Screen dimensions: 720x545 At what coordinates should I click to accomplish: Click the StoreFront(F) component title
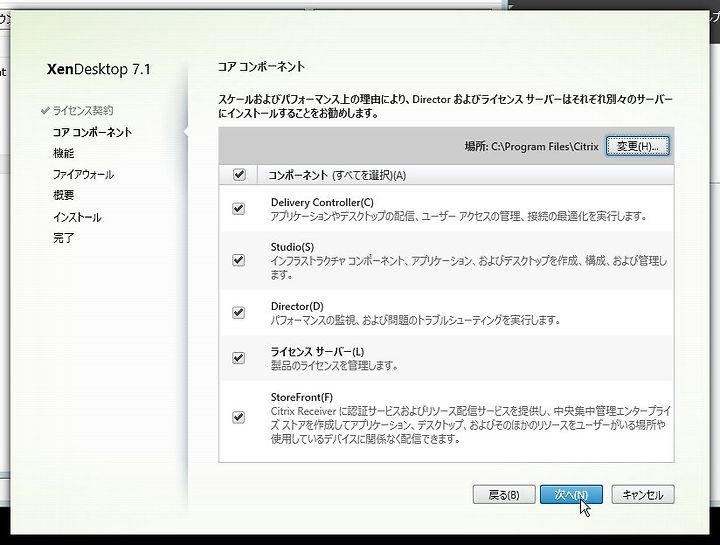click(x=302, y=397)
